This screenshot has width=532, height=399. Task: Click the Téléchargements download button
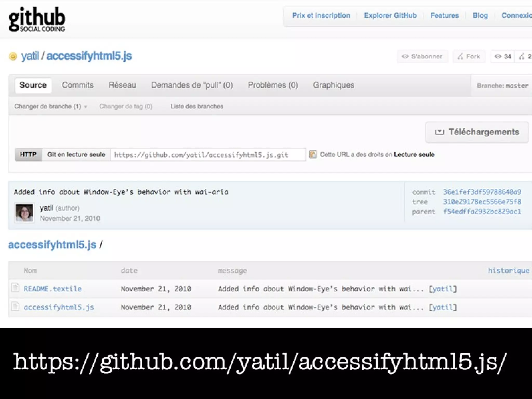(x=477, y=132)
